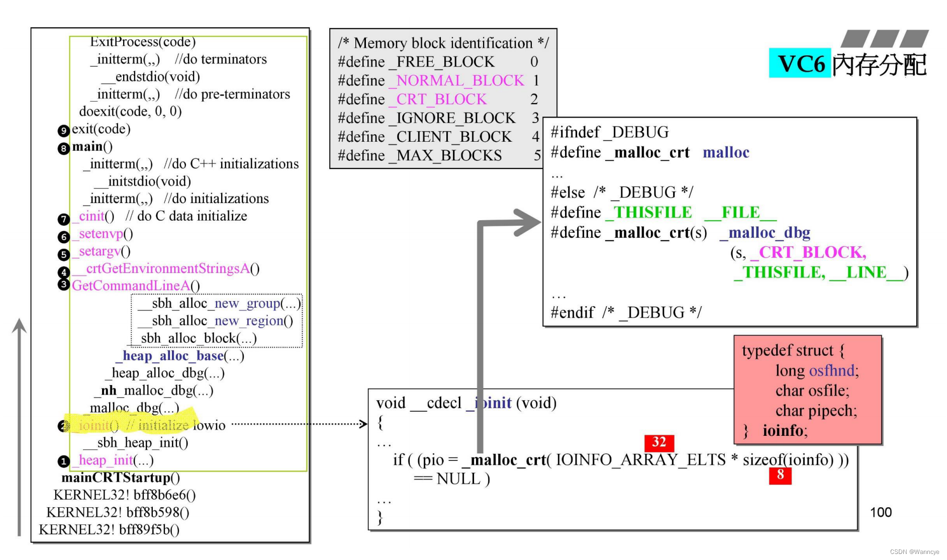Image resolution: width=947 pixels, height=560 pixels.
Task: Click the pink '_heap_init(...)' entry
Action: [113, 460]
